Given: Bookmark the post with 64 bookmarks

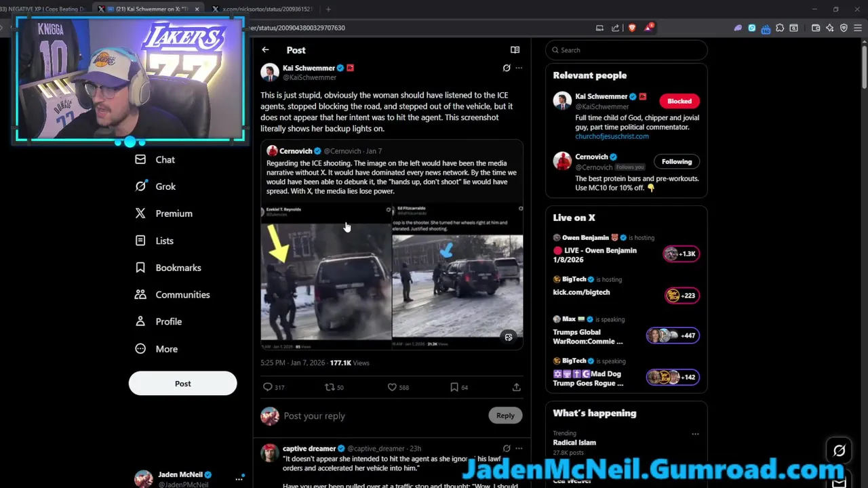Looking at the screenshot, I should tap(459, 387).
